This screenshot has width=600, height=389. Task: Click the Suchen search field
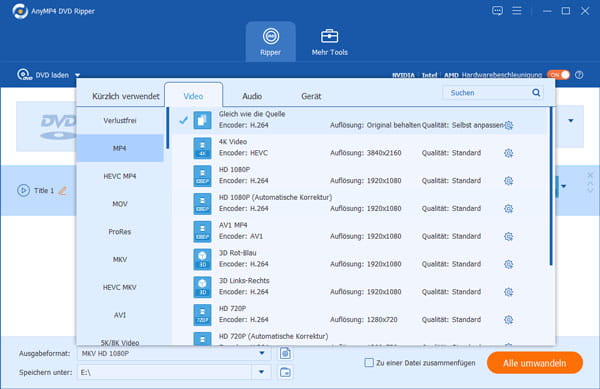click(x=487, y=93)
